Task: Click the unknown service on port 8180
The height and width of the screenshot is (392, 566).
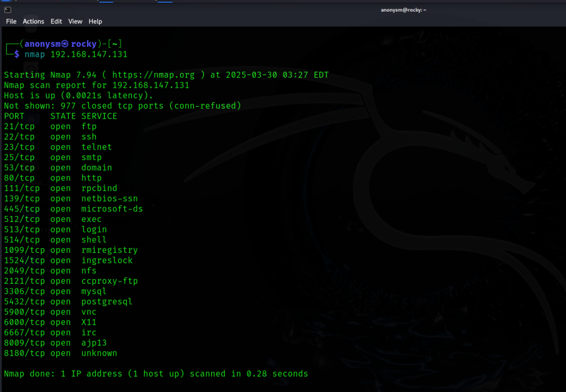Action: point(99,353)
